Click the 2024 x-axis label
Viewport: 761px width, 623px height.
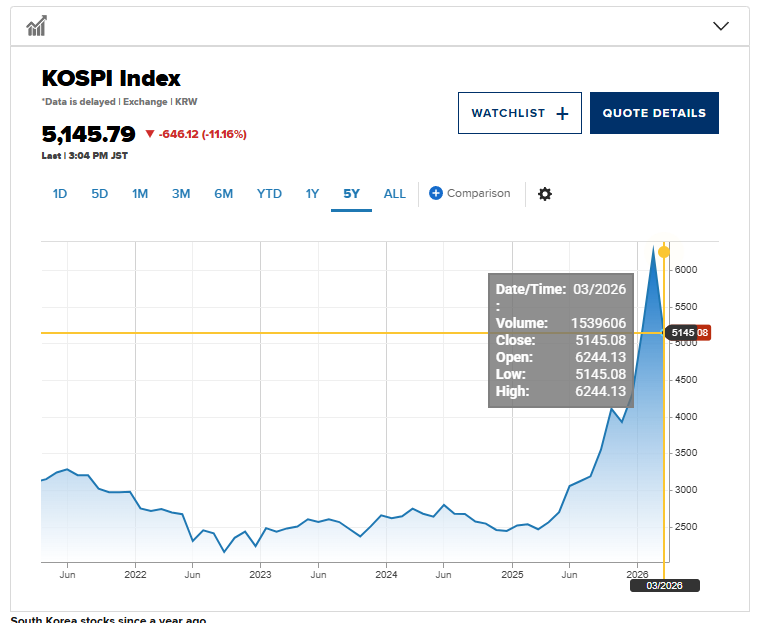point(386,575)
